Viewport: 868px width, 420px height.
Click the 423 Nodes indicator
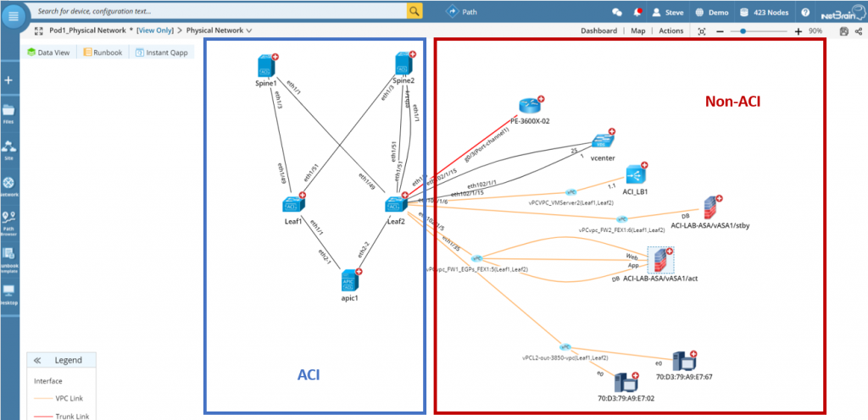(764, 12)
